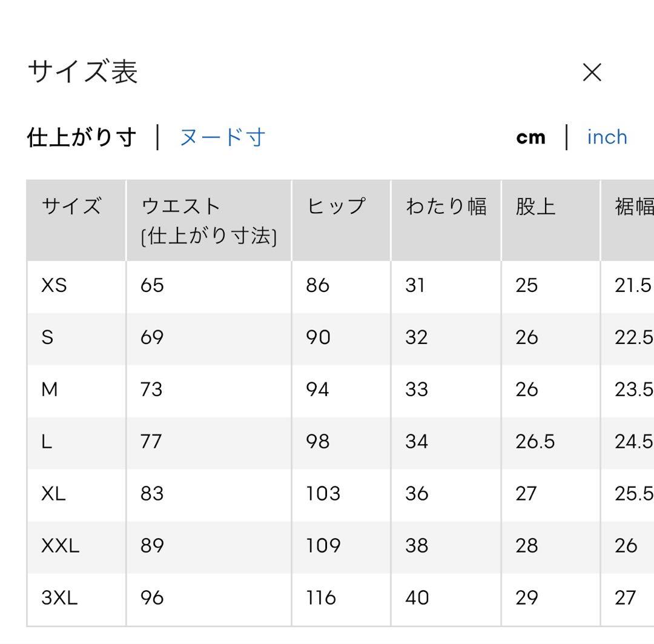Select cm as measurement unit
Screen dimensions: 654x644
coord(530,138)
